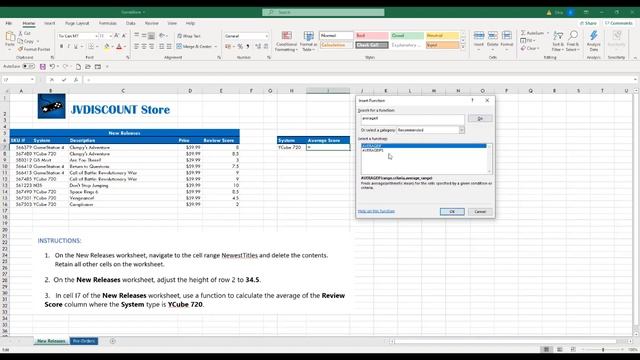This screenshot has width=640, height=360.
Task: Select the Format Painter tool
Action: [34, 49]
